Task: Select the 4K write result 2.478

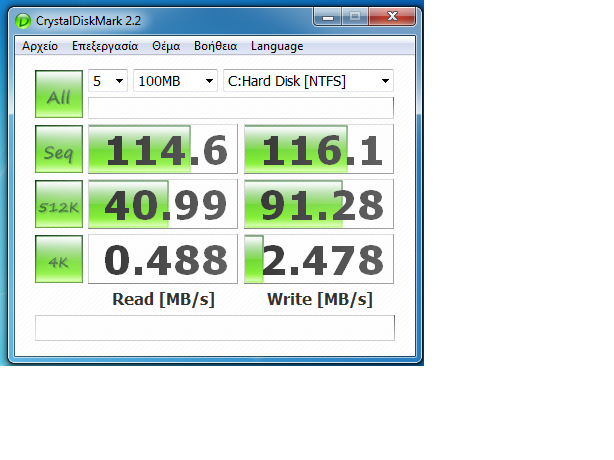Action: 319,259
